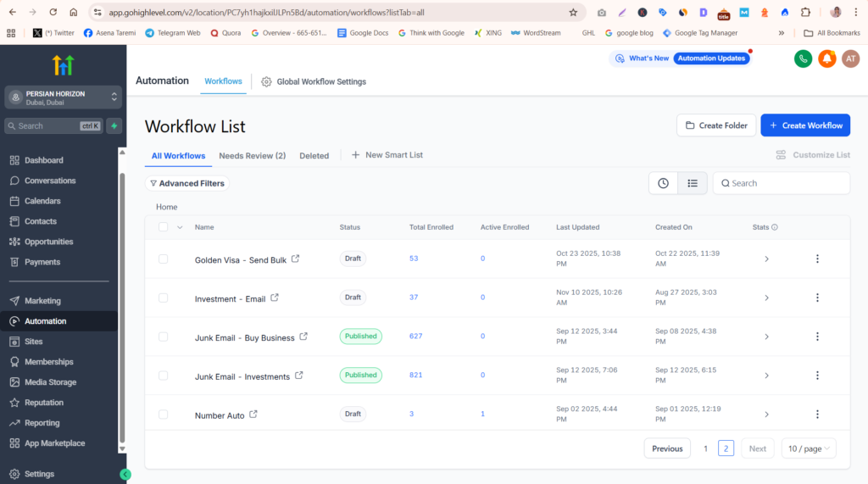Open Investment - Email external link icon

(x=275, y=298)
